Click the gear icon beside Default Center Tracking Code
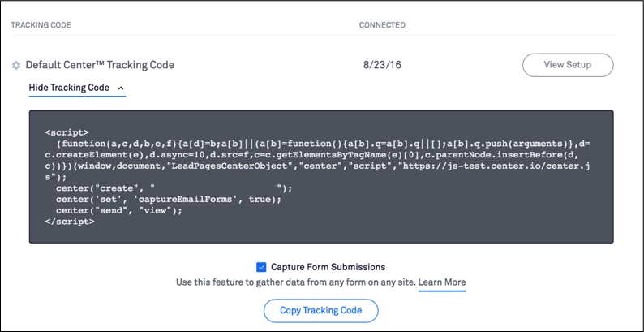 click(16, 65)
